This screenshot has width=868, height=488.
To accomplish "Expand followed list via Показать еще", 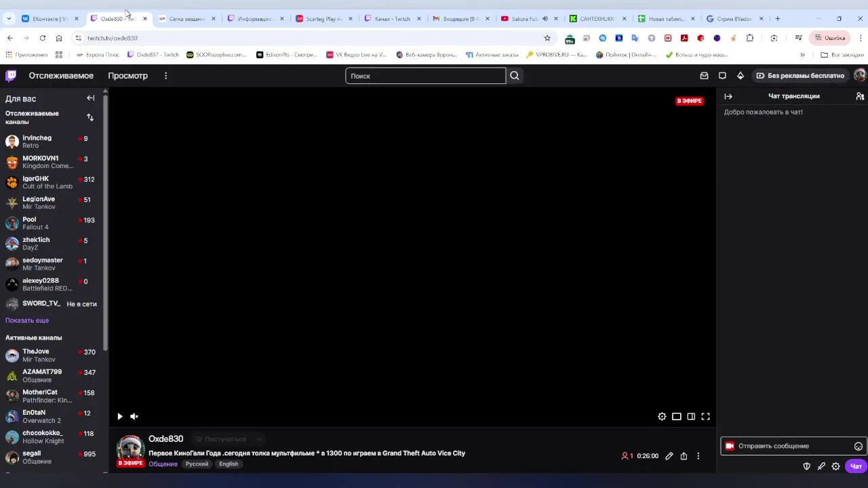I will [27, 321].
